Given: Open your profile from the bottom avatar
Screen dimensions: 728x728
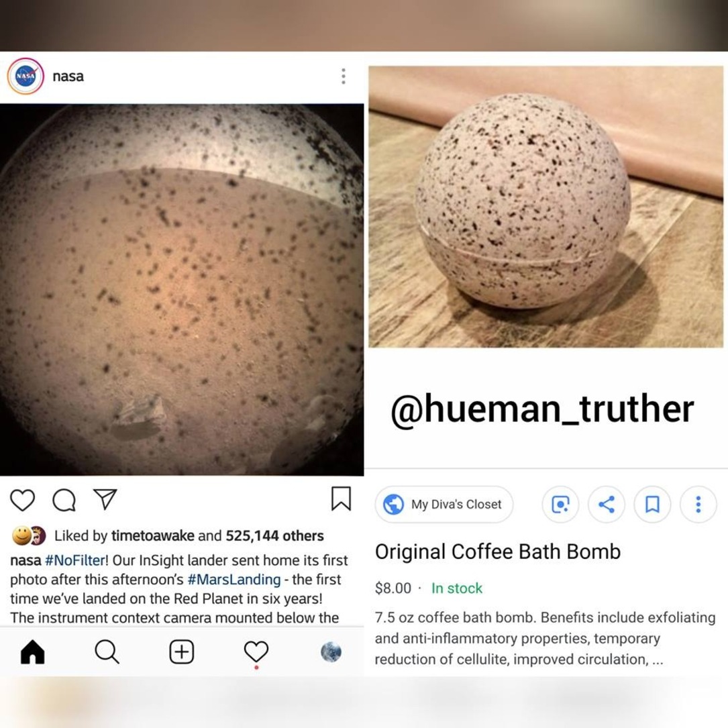Looking at the screenshot, I should pyautogui.click(x=331, y=652).
